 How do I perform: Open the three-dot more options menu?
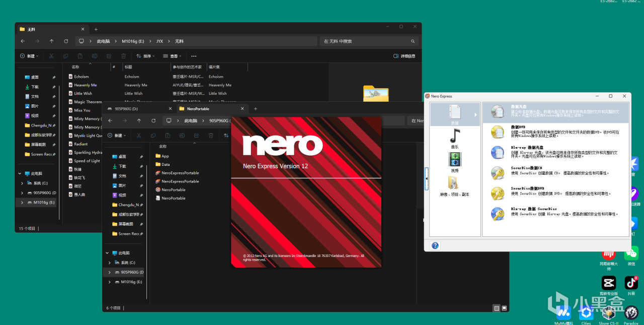[x=194, y=56]
